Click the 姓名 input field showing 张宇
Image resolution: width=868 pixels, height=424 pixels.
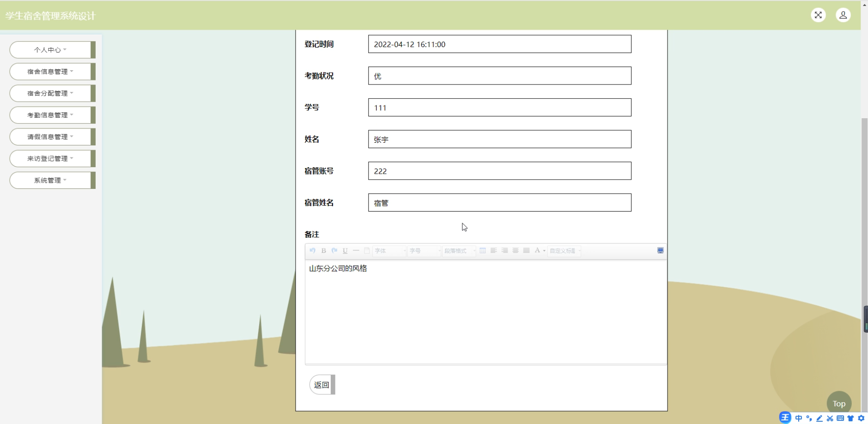(x=499, y=139)
